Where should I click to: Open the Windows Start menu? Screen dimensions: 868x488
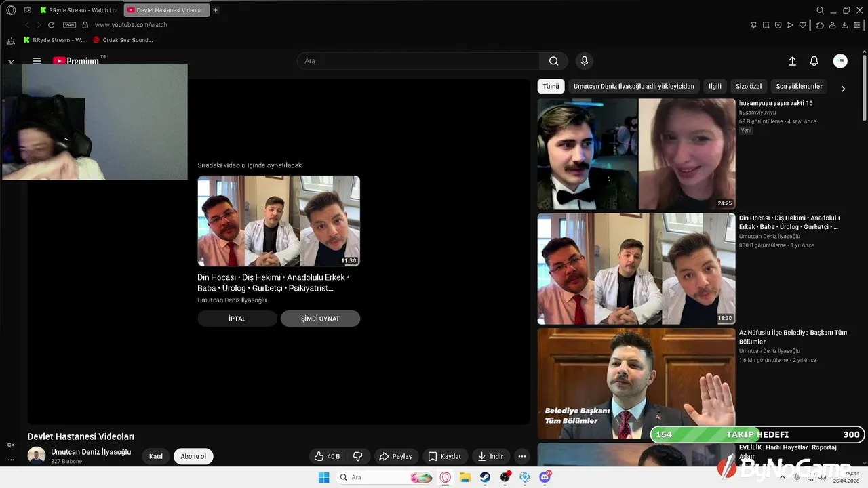[x=324, y=477]
